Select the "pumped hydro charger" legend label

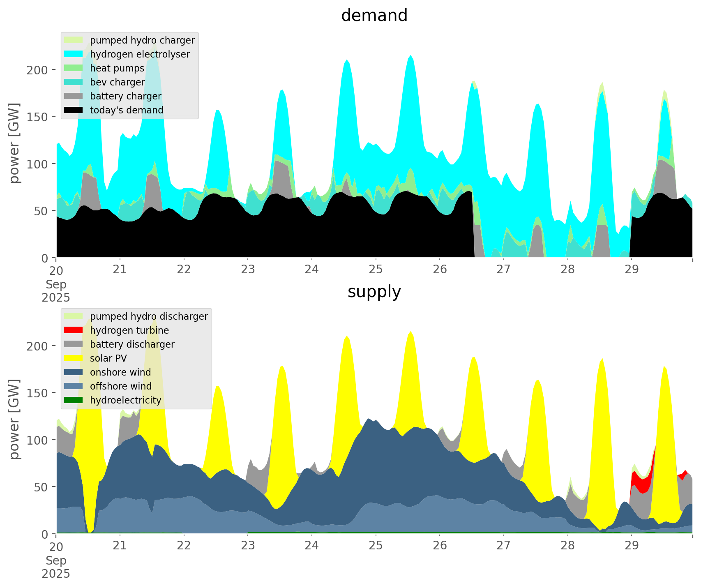coord(142,40)
